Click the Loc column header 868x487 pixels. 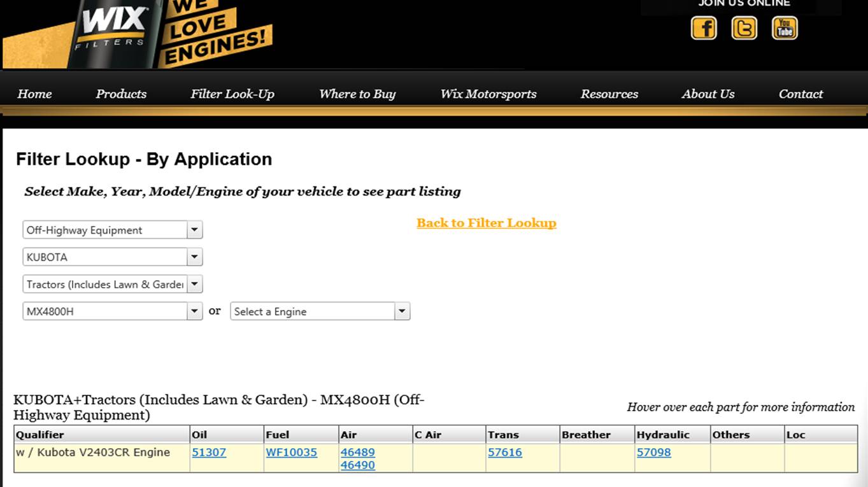[x=821, y=435]
